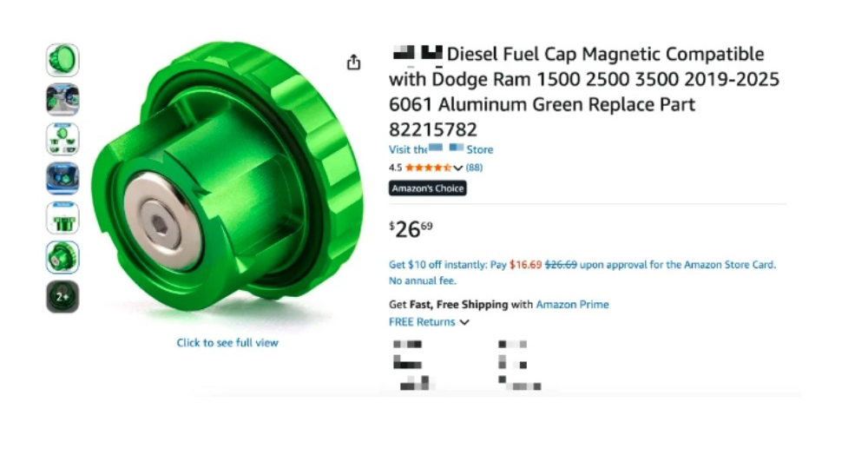Visit the brand Store link
This screenshot has width=868, height=455.
coord(441,149)
